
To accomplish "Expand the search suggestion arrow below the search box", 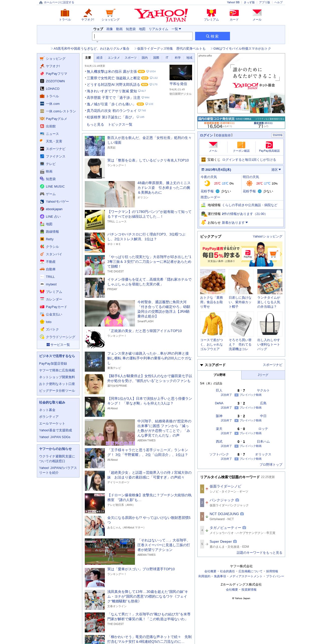I will [x=97, y=42].
